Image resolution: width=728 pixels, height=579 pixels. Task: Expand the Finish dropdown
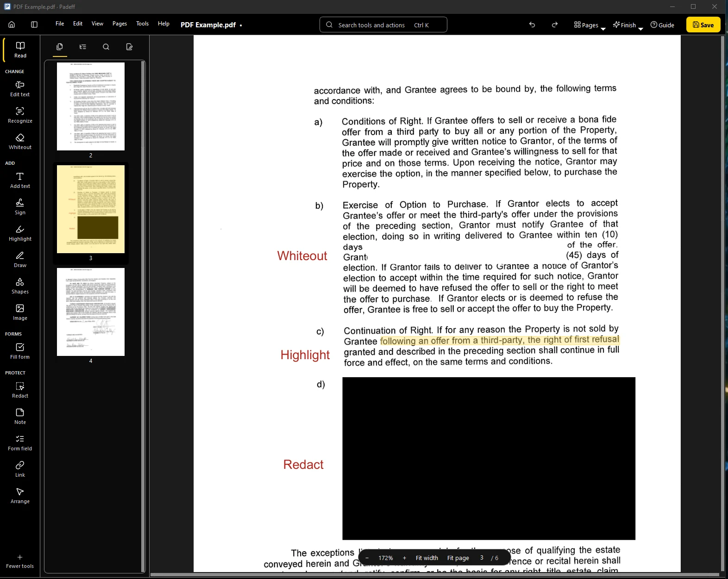pyautogui.click(x=628, y=25)
